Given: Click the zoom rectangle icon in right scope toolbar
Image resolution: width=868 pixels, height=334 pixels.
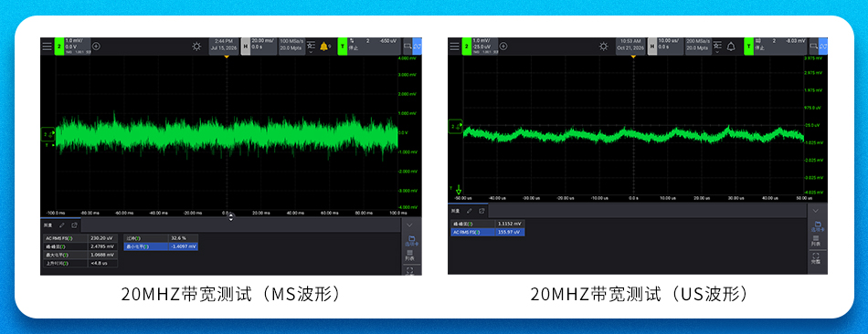Looking at the screenshot, I should 813,47.
